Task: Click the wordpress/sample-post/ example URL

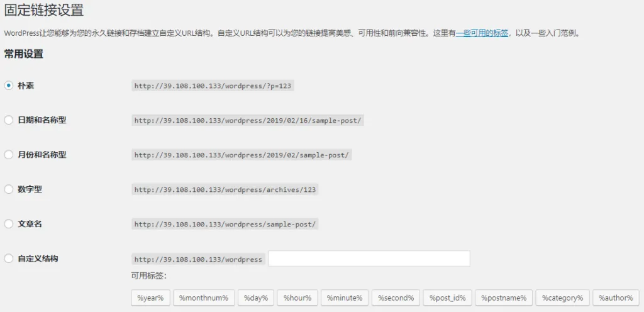Action: coord(225,224)
